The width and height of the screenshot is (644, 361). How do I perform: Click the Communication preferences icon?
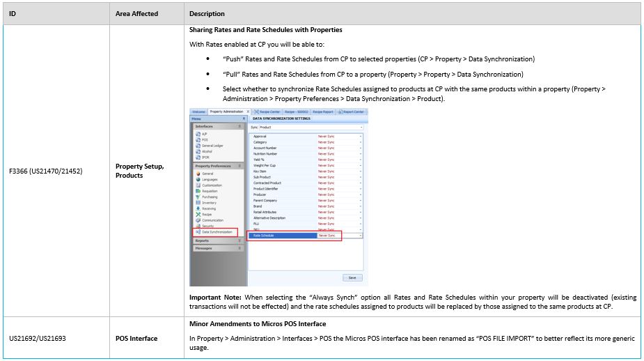point(198,220)
